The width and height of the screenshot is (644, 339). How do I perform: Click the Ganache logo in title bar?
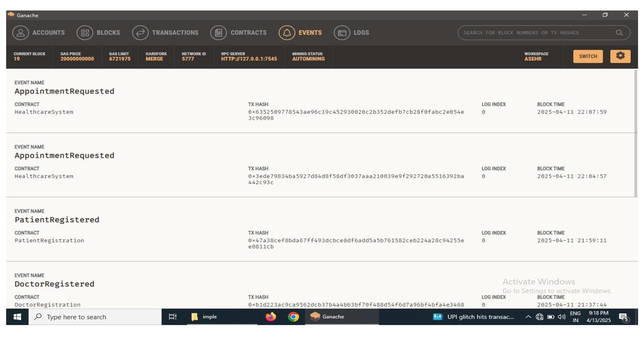[x=11, y=15]
